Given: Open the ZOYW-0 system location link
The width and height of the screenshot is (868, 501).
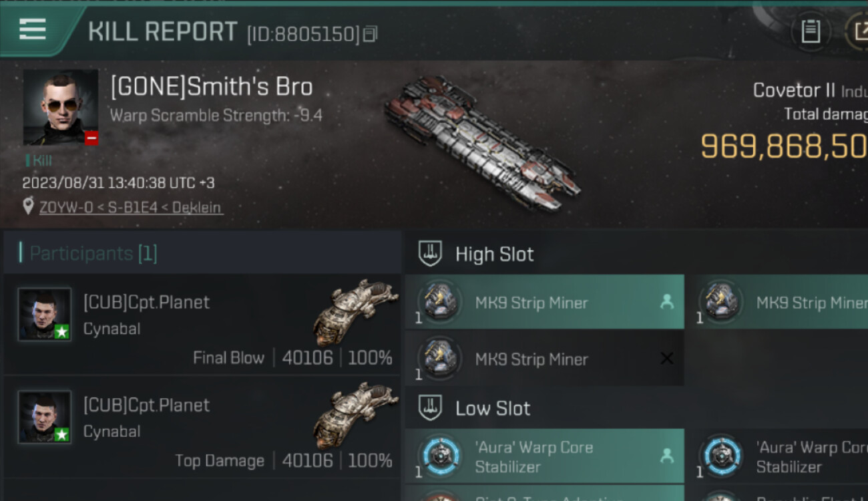Looking at the screenshot, I should pos(130,208).
